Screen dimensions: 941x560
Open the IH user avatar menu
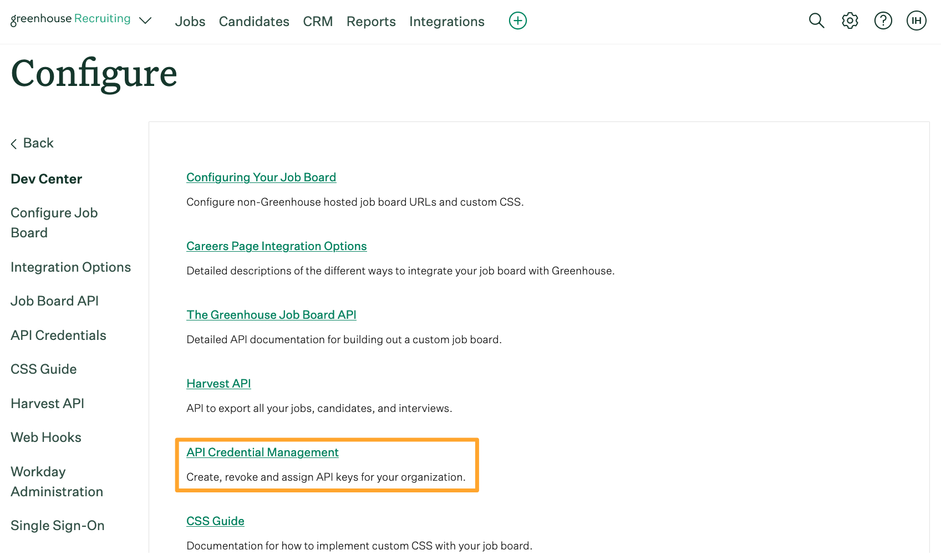tap(916, 21)
